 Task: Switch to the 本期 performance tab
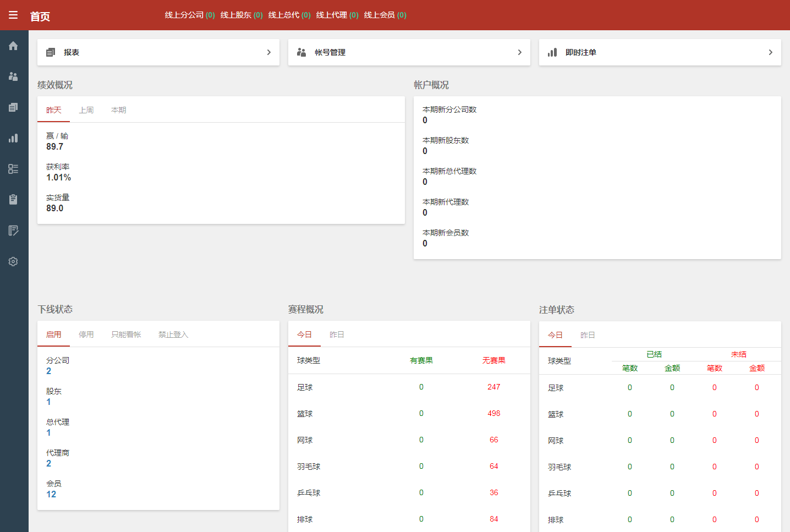click(119, 110)
